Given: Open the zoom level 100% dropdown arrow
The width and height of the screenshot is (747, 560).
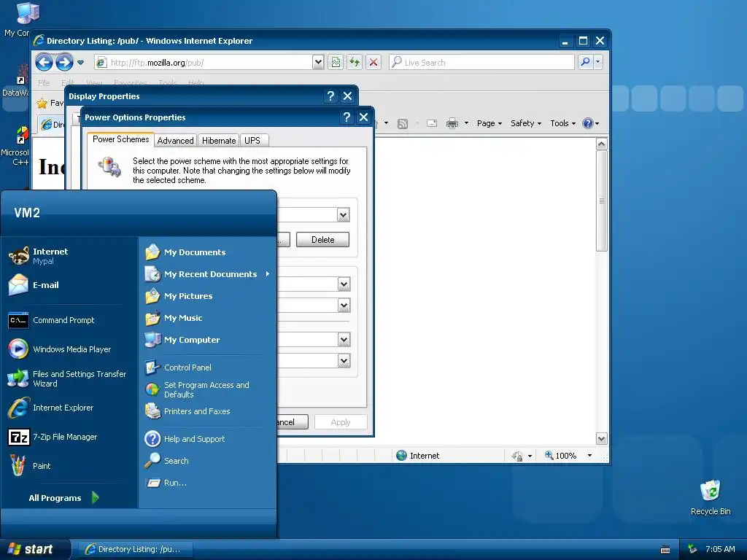Looking at the screenshot, I should (x=589, y=456).
